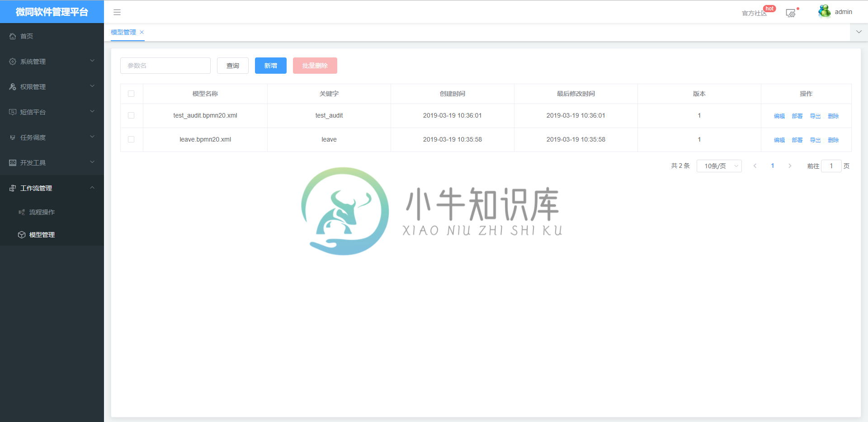Viewport: 868px width, 422px height.
Task: Expand the 任务调度 menu chevron
Action: point(92,137)
